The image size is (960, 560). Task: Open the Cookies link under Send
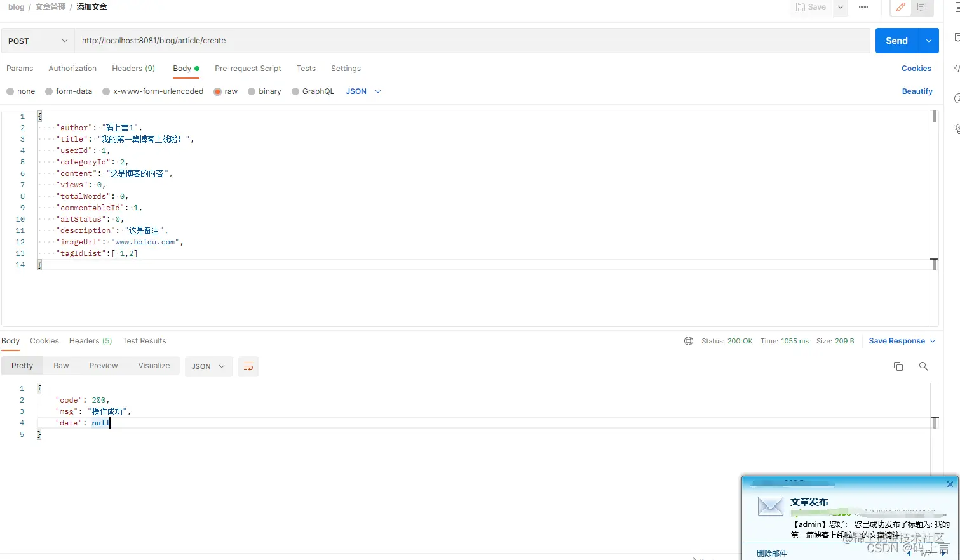[x=916, y=69]
